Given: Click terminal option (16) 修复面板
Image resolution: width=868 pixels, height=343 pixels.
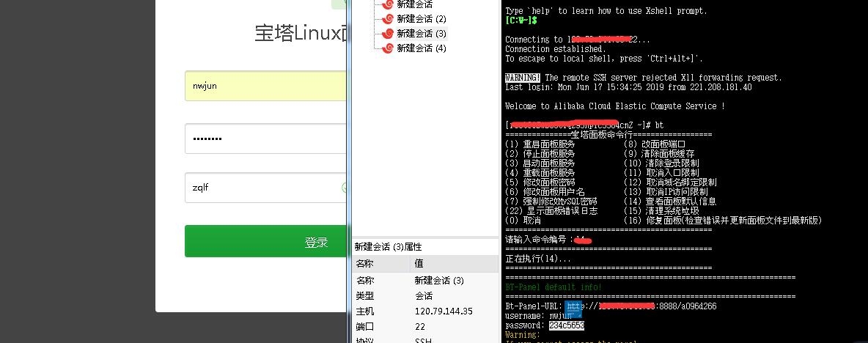Looking at the screenshot, I should (x=723, y=220).
